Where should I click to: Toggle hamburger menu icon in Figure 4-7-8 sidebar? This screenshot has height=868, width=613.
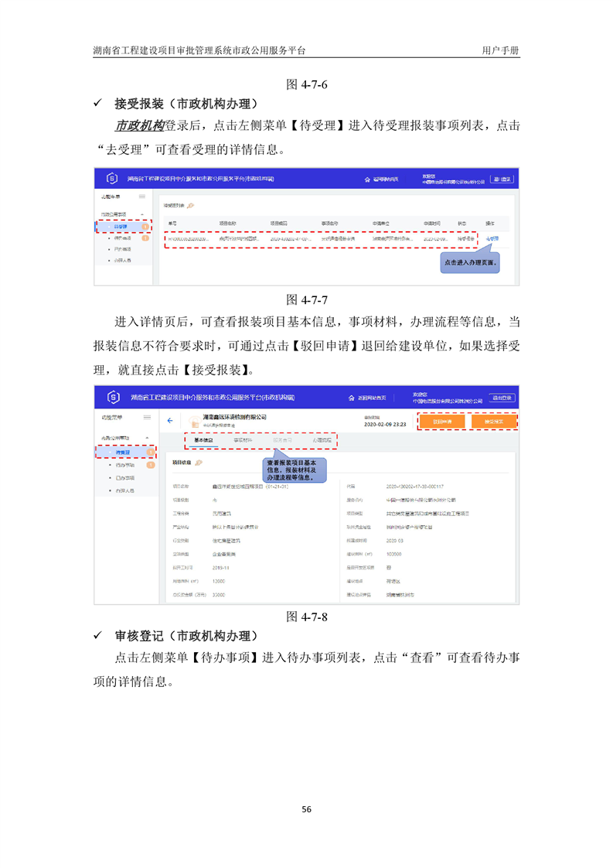pyautogui.click(x=147, y=418)
